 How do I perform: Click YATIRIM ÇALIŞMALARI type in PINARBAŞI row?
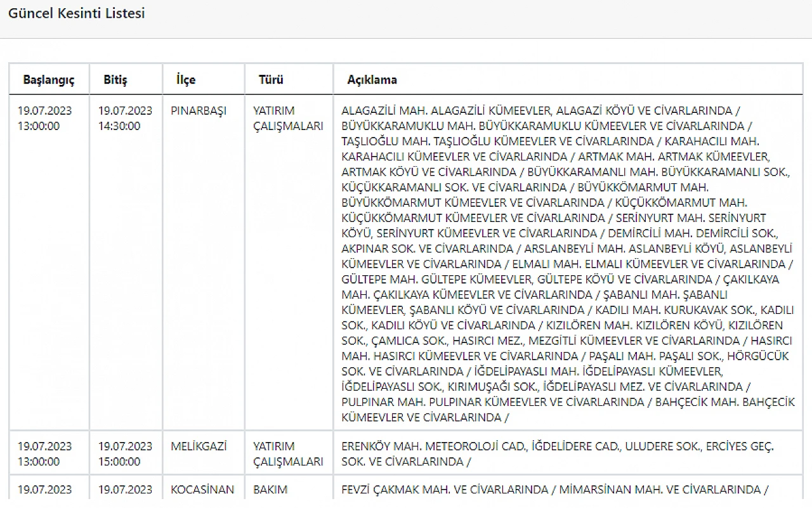coord(288,119)
